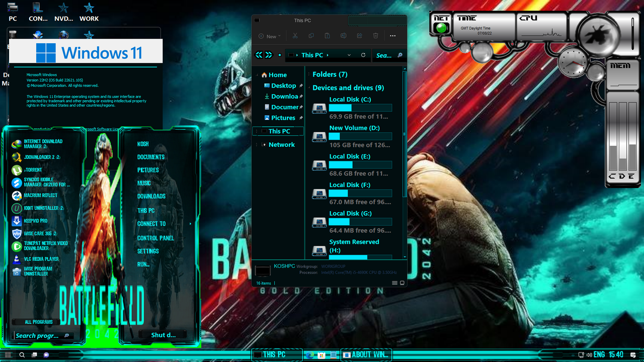The width and height of the screenshot is (644, 362).
Task: Expand the This PC node in sidebar
Action: [x=258, y=131]
